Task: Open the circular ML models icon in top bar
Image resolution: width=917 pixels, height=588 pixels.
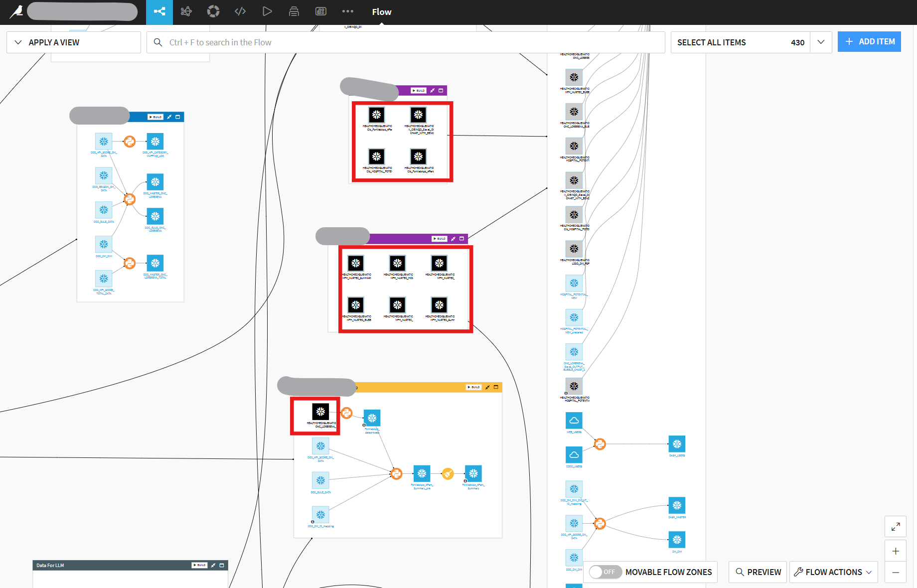Action: click(x=213, y=11)
